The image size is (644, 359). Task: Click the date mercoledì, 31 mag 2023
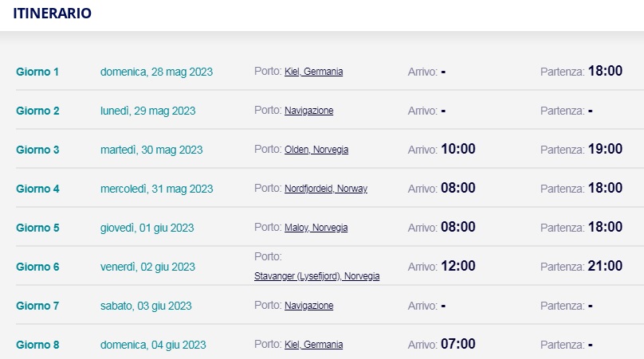point(156,189)
